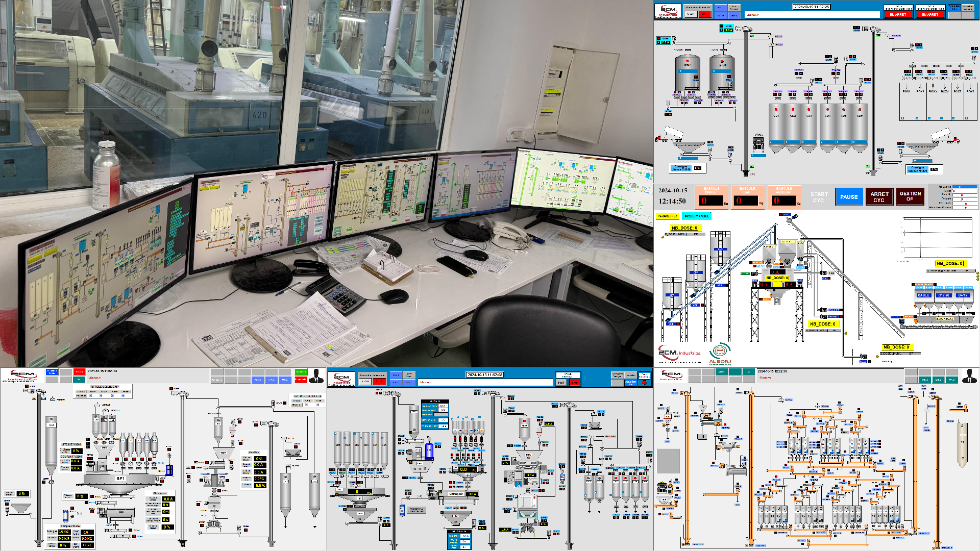Image resolution: width=980 pixels, height=551 pixels.
Task: Click the BP1 mixer basin graphic
Action: 120,480
